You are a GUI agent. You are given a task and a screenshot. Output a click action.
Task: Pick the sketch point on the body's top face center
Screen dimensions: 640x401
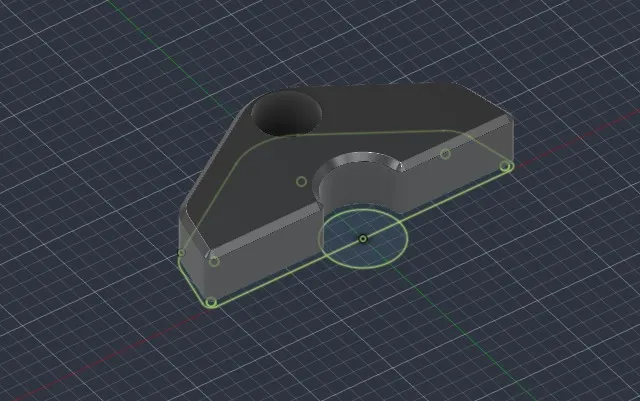pyautogui.click(x=301, y=181)
